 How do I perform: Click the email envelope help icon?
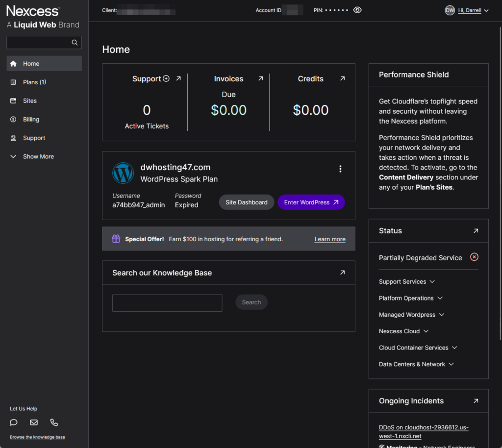[x=34, y=423]
